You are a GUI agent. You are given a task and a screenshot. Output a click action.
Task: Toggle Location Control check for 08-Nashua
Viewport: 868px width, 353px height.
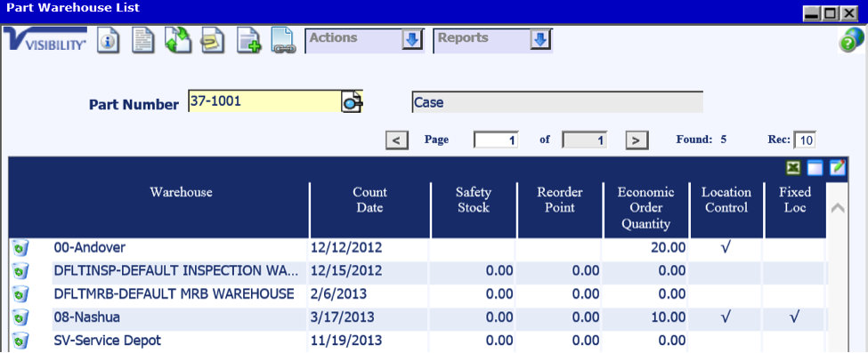726,318
